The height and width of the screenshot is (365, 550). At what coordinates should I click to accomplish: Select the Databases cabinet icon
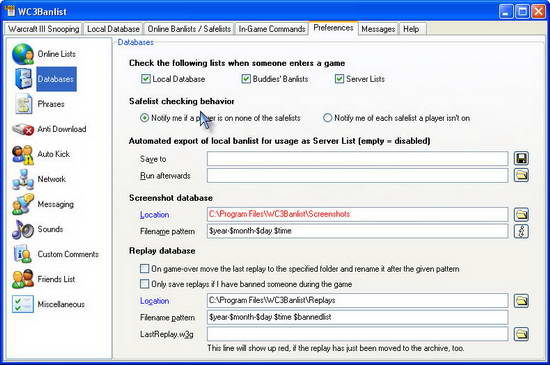click(x=24, y=79)
